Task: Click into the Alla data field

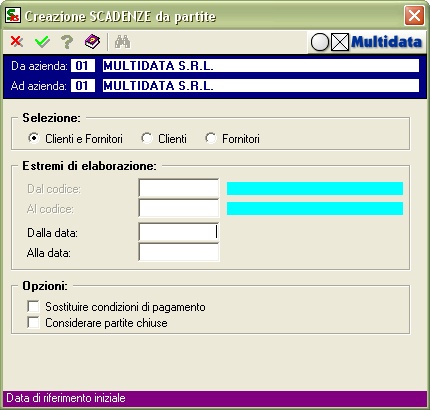Action: coord(179,252)
